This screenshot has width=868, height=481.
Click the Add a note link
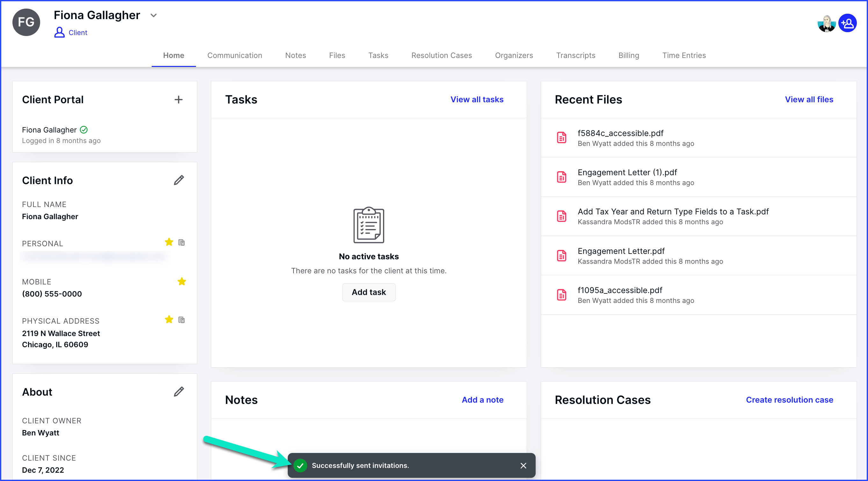click(x=482, y=400)
